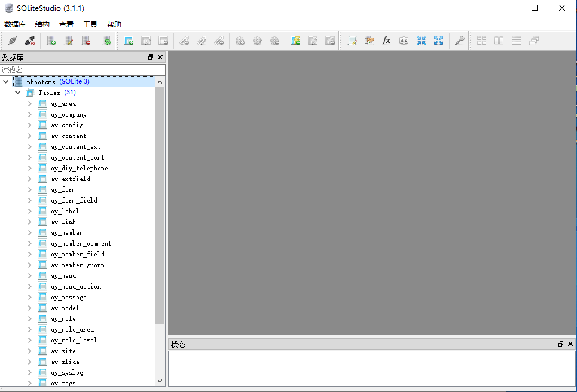Open the DDL history icon
577x392 pixels.
coord(370,41)
